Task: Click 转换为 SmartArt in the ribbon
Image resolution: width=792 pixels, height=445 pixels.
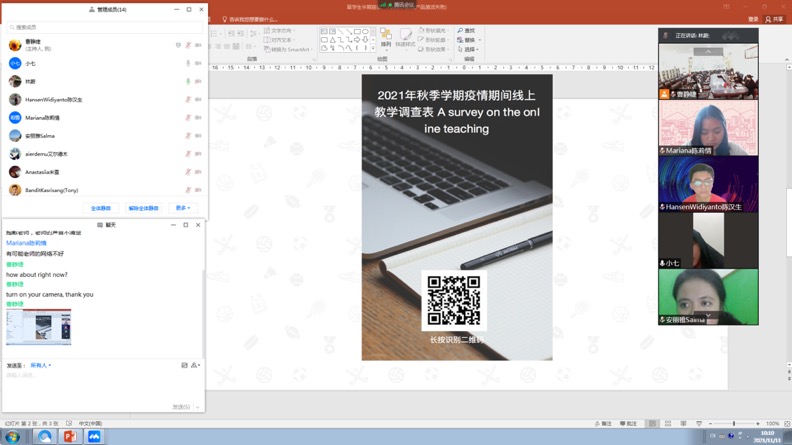Action: pyautogui.click(x=288, y=50)
